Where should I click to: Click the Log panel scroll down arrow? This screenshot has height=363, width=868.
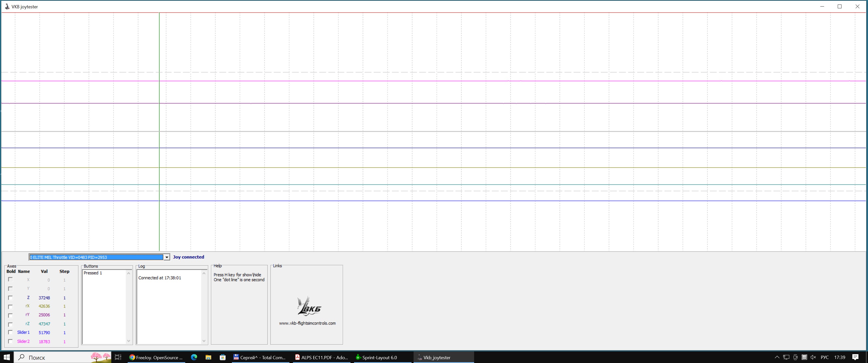click(x=204, y=341)
